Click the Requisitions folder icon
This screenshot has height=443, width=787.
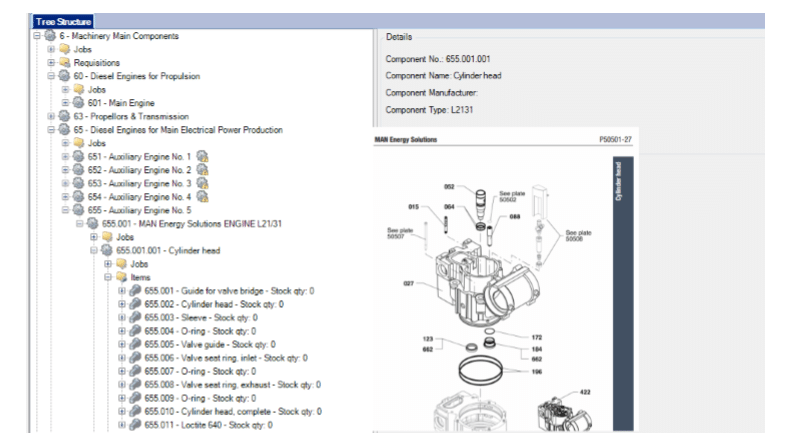65,63
